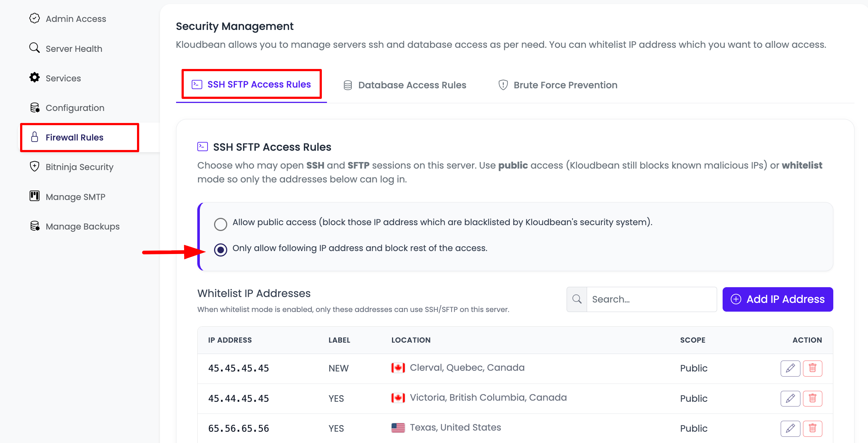Viewport: 868px width, 443px height.
Task: Click the LOCATION column header
Action: (411, 340)
